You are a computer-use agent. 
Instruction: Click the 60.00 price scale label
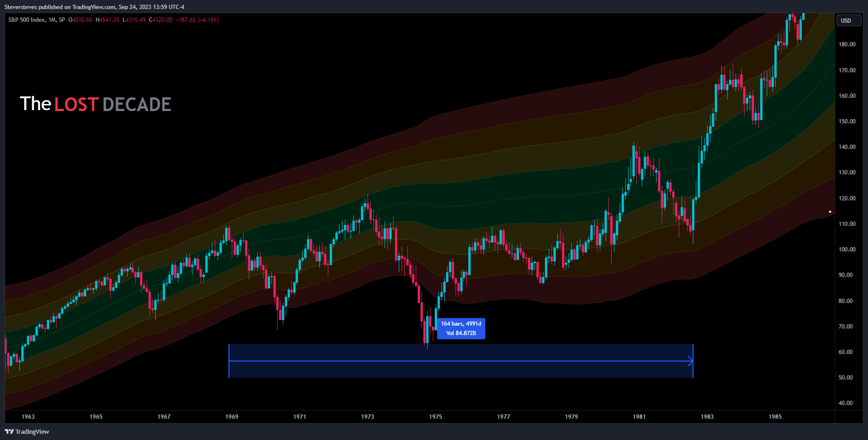pyautogui.click(x=846, y=352)
